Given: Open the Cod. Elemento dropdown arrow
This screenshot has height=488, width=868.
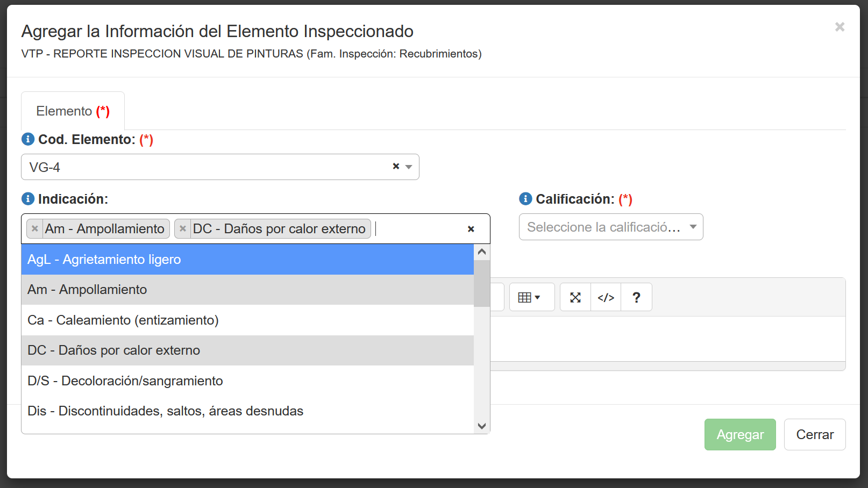Looking at the screenshot, I should point(409,167).
